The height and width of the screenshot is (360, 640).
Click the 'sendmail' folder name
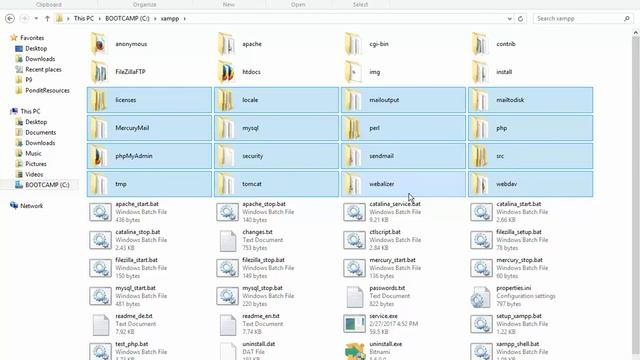point(381,156)
